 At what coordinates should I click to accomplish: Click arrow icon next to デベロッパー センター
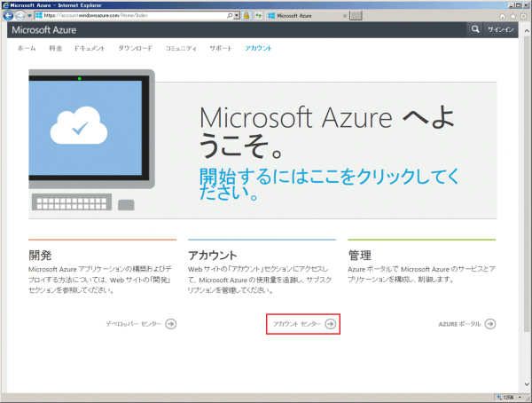click(170, 324)
